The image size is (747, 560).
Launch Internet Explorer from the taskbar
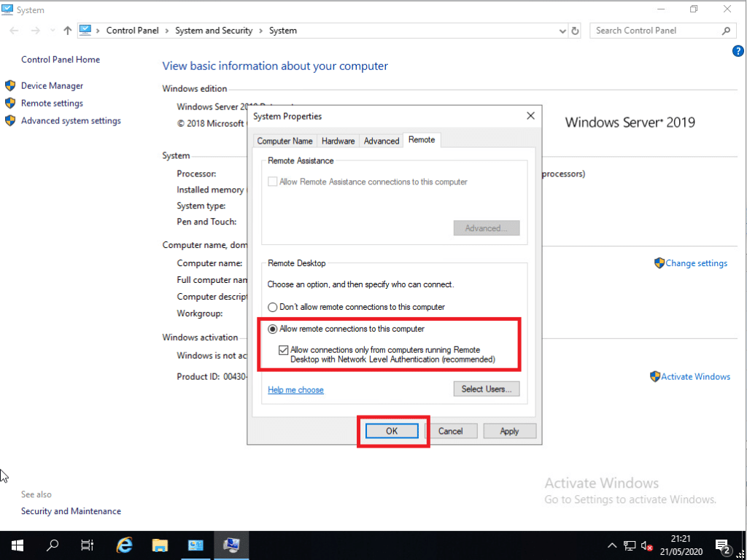point(124,545)
